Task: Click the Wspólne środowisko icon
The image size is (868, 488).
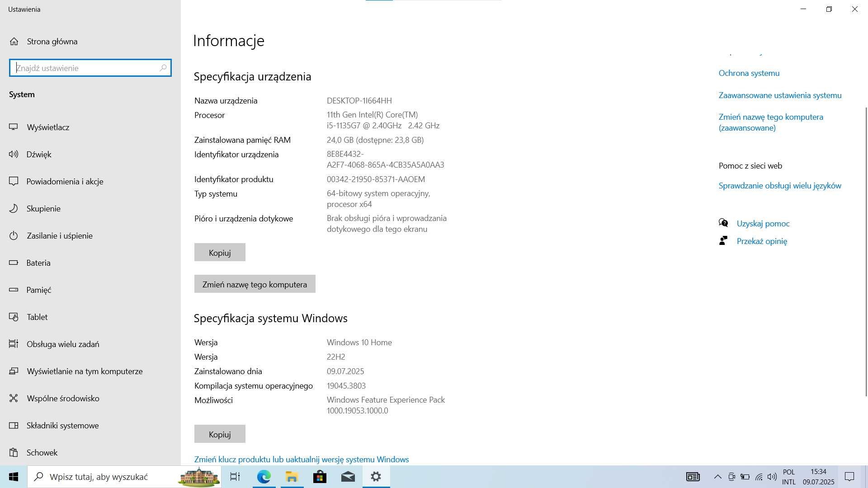Action: [14, 398]
